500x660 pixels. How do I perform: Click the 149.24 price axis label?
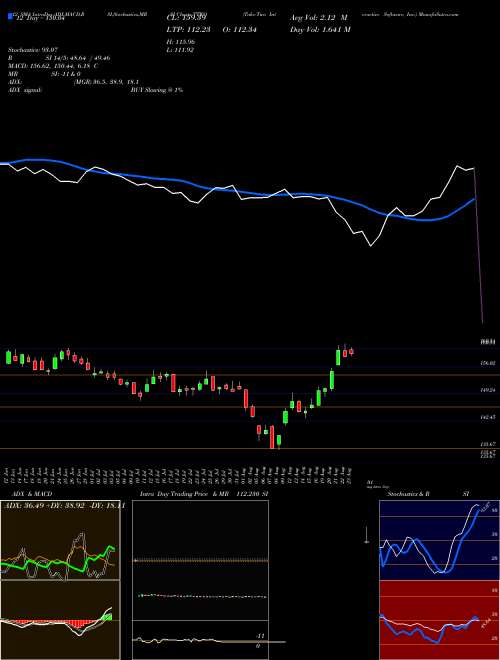[x=488, y=390]
